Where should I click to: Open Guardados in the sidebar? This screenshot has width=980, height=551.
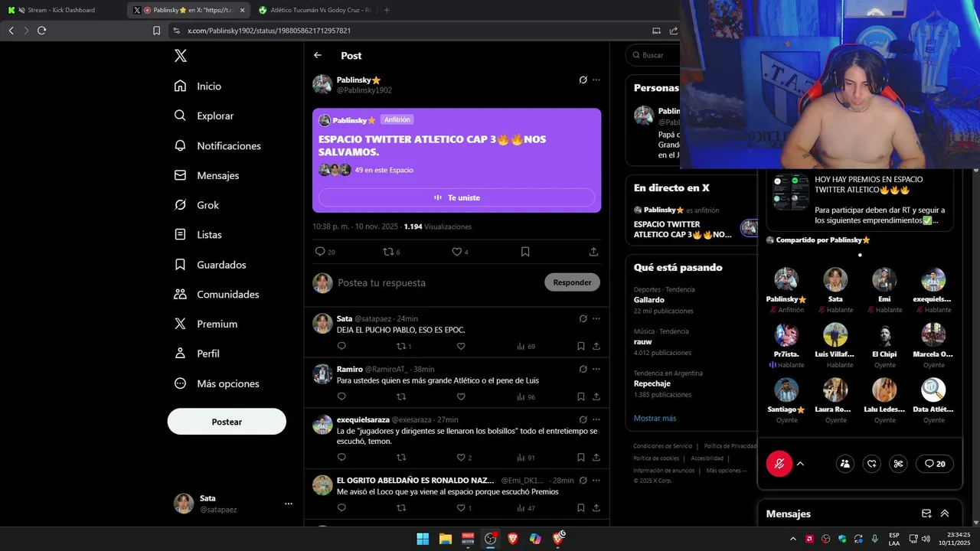[x=211, y=265]
